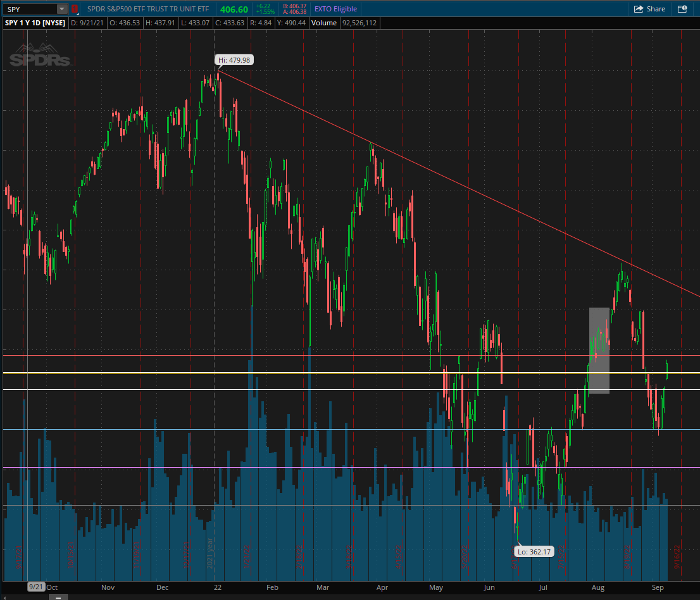This screenshot has height=600, width=700.
Task: Select the gray rectangle drawing on the chart
Action: pos(599,351)
